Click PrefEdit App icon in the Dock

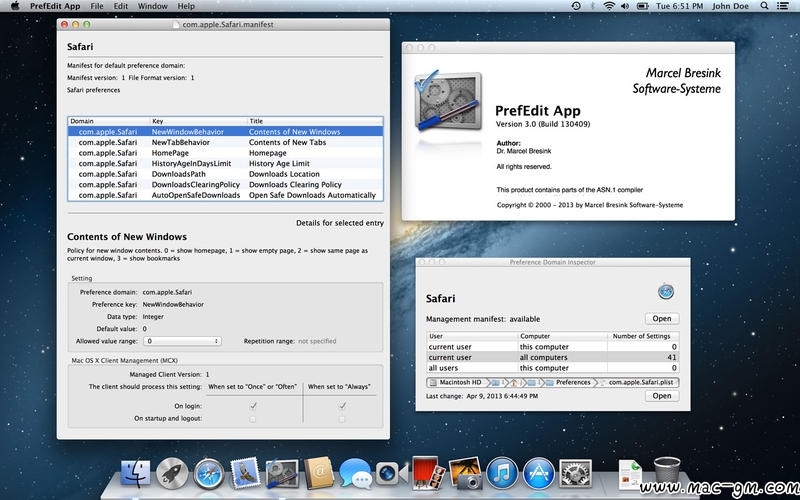282,474
